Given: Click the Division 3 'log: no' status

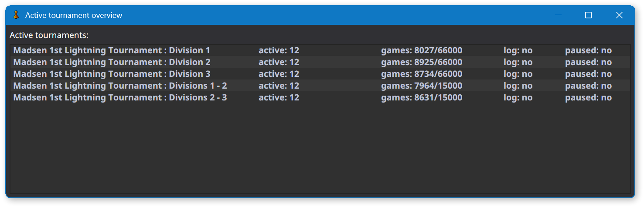Looking at the screenshot, I should pos(518,74).
